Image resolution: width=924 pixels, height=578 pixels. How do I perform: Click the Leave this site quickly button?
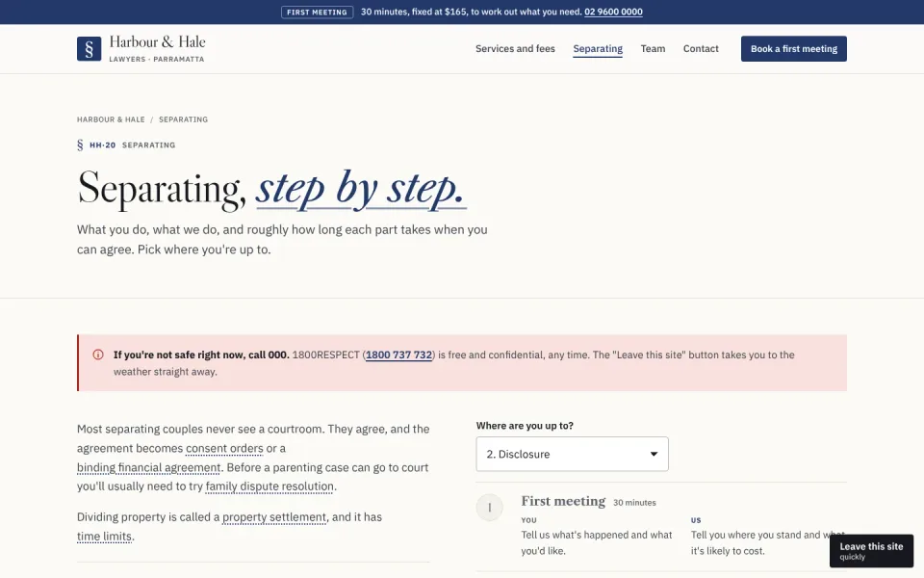(871, 551)
